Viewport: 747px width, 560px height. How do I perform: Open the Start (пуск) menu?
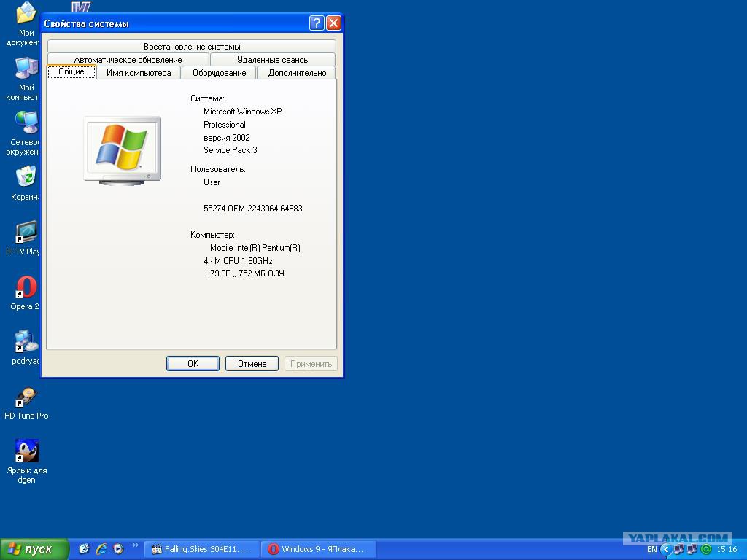coord(34,550)
